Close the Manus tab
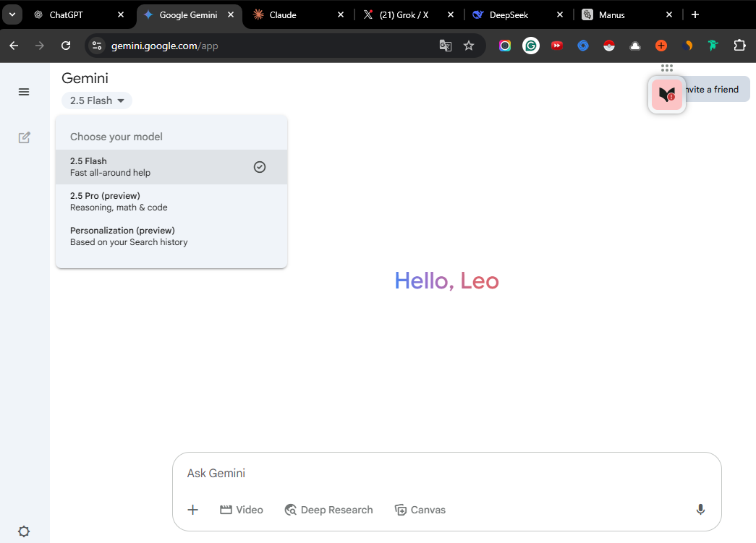756x543 pixels. pyautogui.click(x=668, y=15)
